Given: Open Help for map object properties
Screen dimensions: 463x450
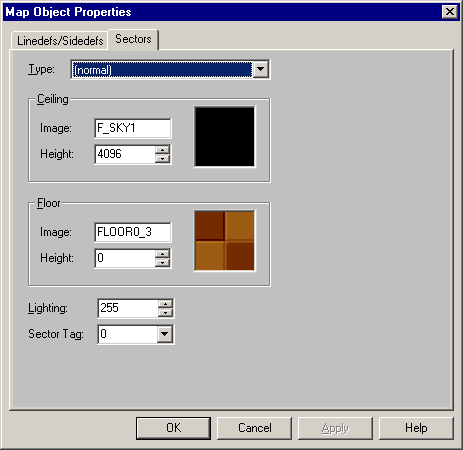Looking at the screenshot, I should coord(416,428).
